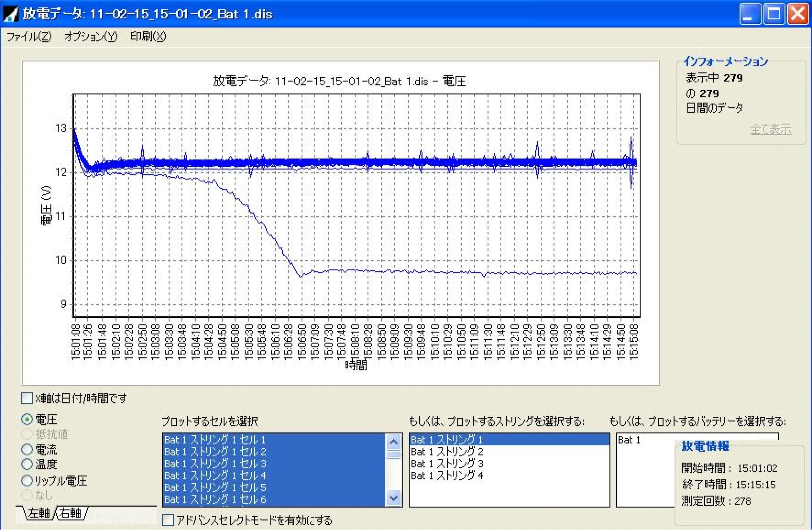
Task: Select Bat 1 ストリング 1 セル 5
Action: [x=274, y=487]
